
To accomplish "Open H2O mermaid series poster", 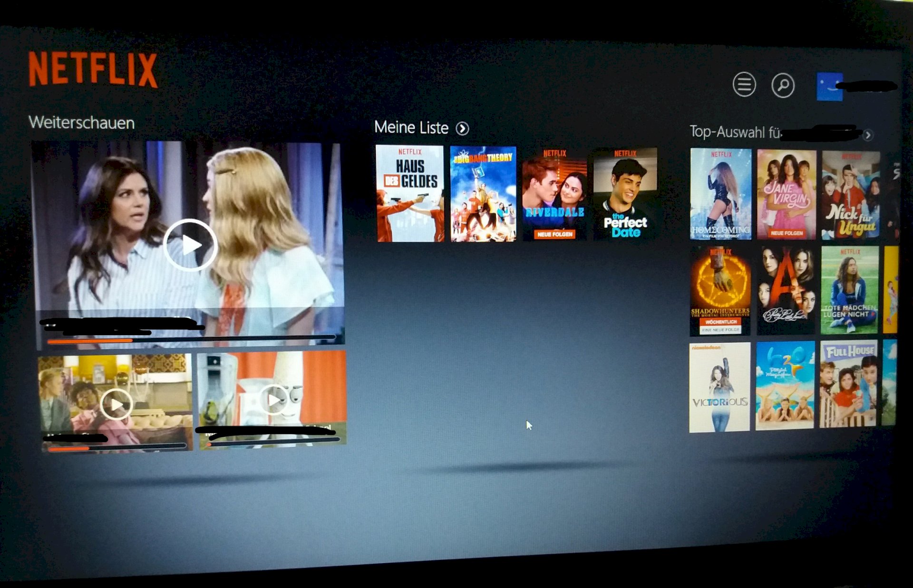I will pyautogui.click(x=785, y=385).
